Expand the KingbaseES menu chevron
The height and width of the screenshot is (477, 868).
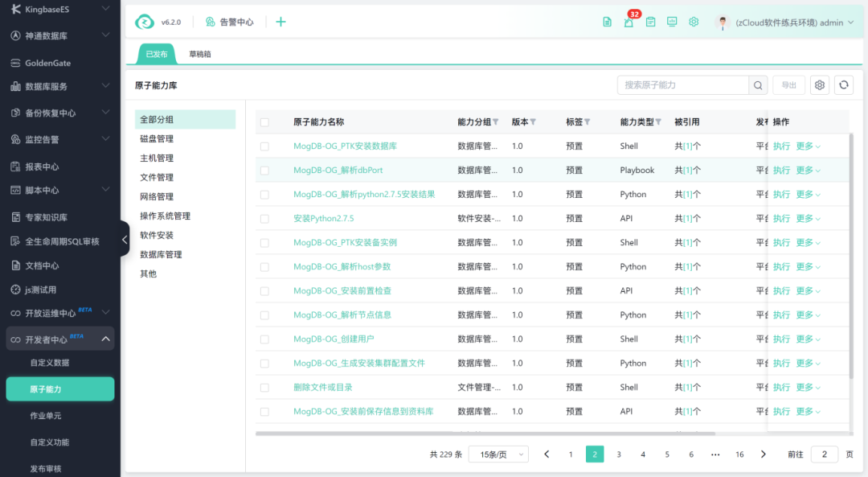coord(105,8)
